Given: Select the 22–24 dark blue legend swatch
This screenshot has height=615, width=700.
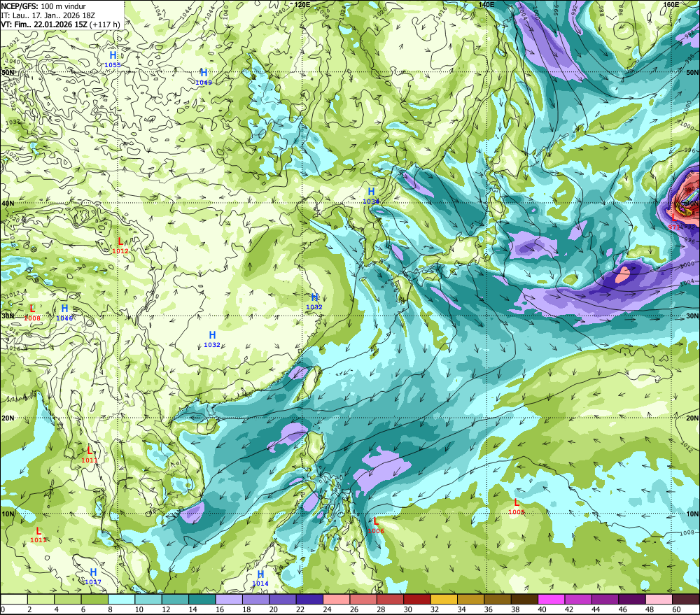Looking at the screenshot, I should tap(310, 599).
